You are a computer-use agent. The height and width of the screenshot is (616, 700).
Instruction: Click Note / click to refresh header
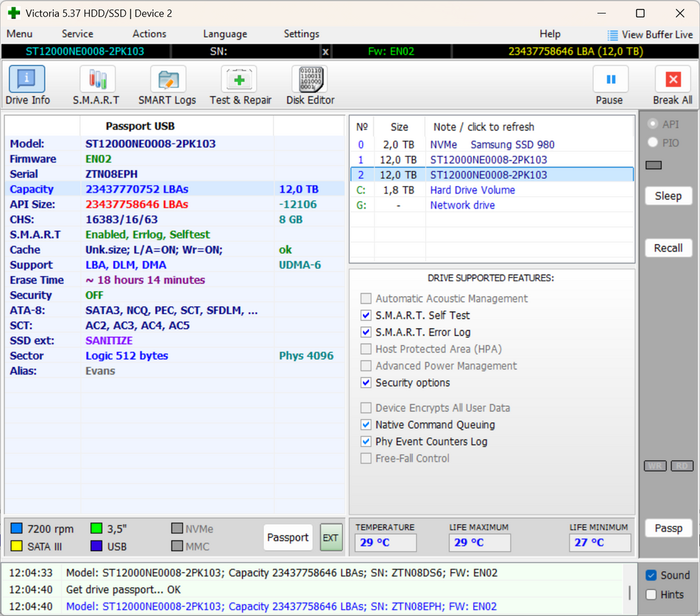pyautogui.click(x=483, y=127)
